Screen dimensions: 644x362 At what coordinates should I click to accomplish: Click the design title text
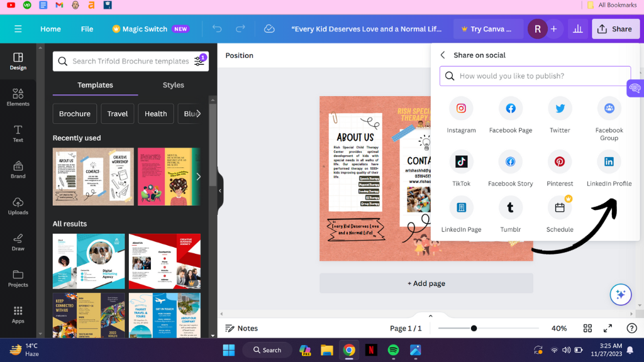click(x=367, y=29)
